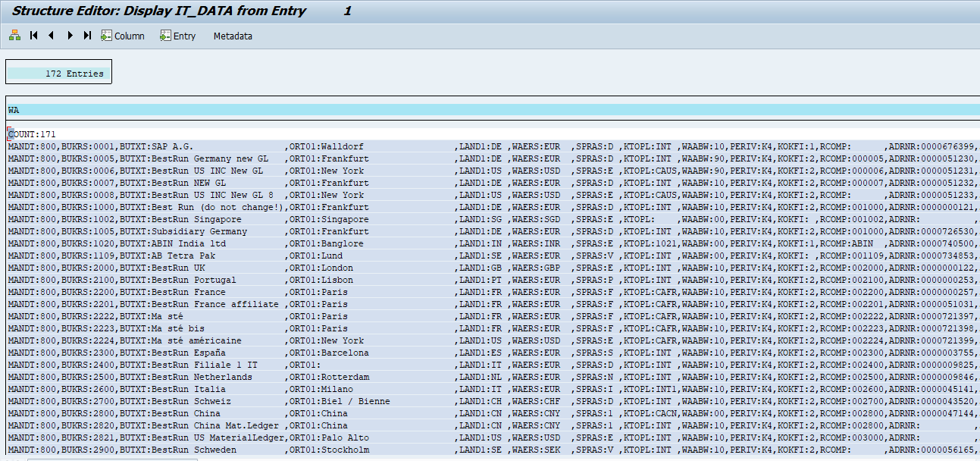Select row BestRun UK
The height and width of the screenshot is (461, 980).
click(493, 268)
